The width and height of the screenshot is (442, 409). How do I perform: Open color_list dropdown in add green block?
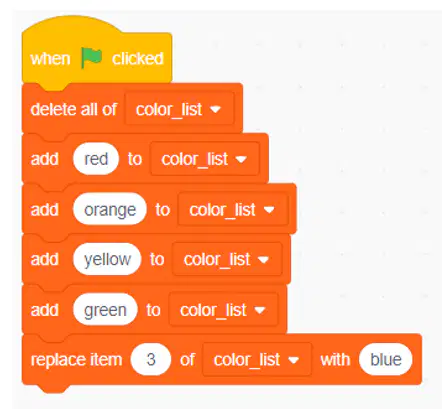tap(224, 310)
